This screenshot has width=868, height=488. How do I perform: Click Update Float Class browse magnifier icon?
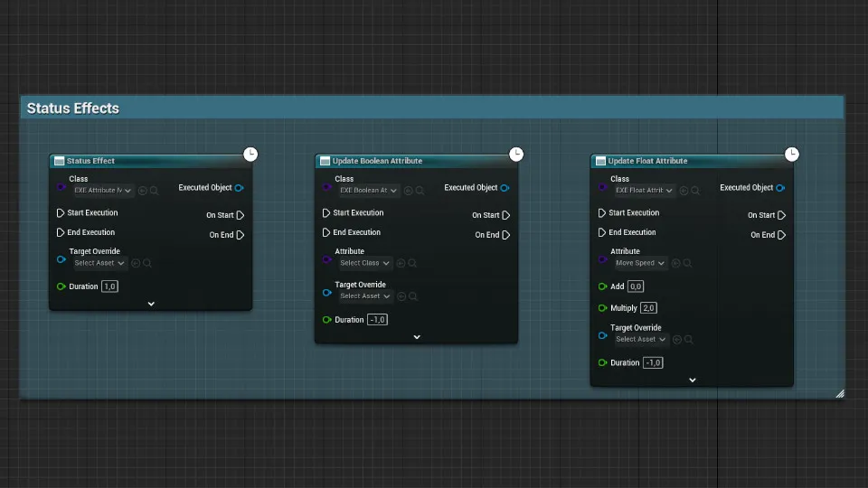click(696, 191)
